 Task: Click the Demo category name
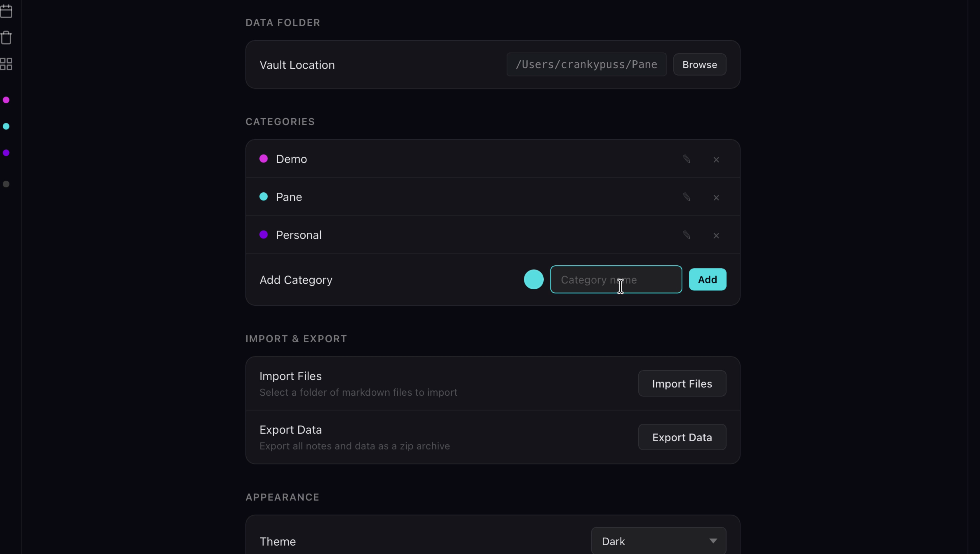click(x=291, y=159)
